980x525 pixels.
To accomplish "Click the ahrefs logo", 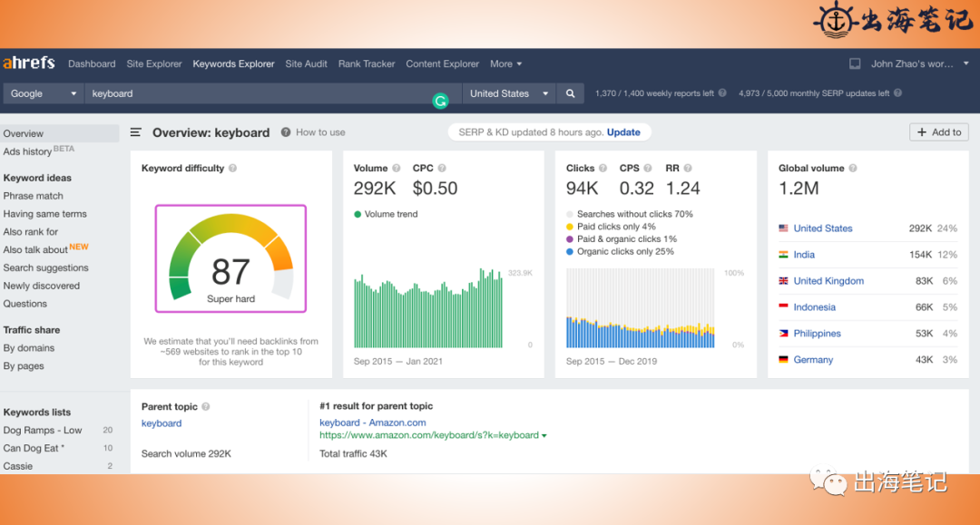I will (x=29, y=63).
